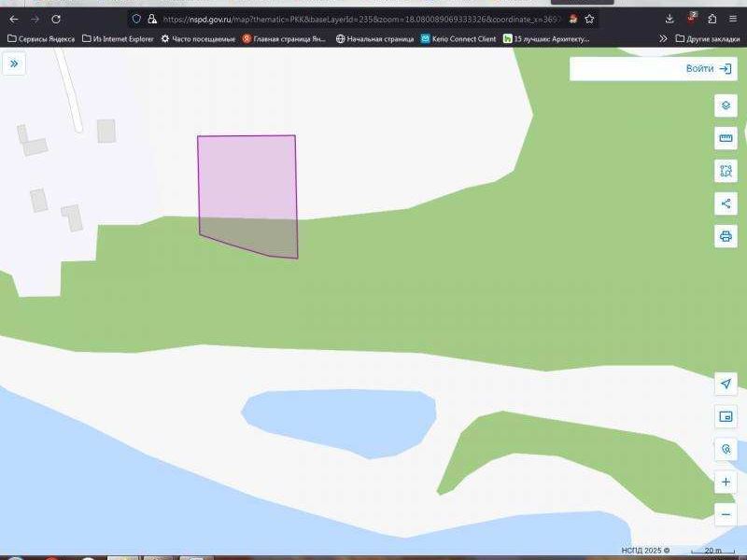The height and width of the screenshot is (560, 747).
Task: Bookmark this page with the star
Action: coord(589,19)
